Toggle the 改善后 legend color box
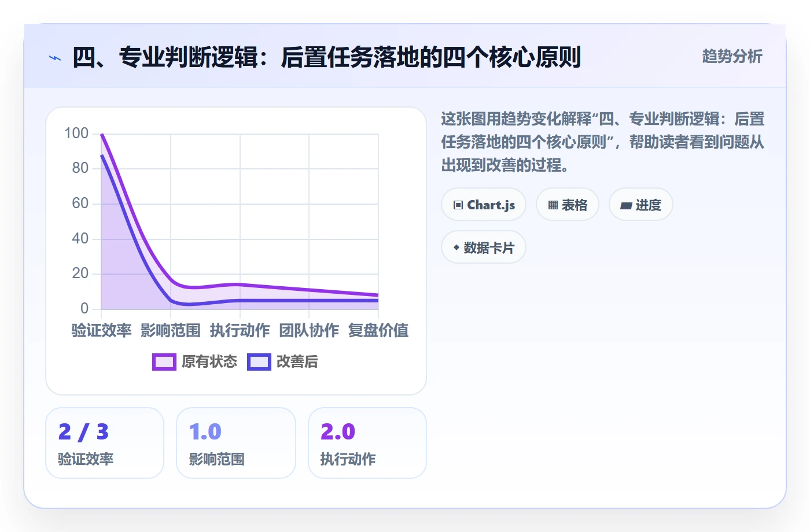This screenshot has width=810, height=532. pyautogui.click(x=259, y=362)
